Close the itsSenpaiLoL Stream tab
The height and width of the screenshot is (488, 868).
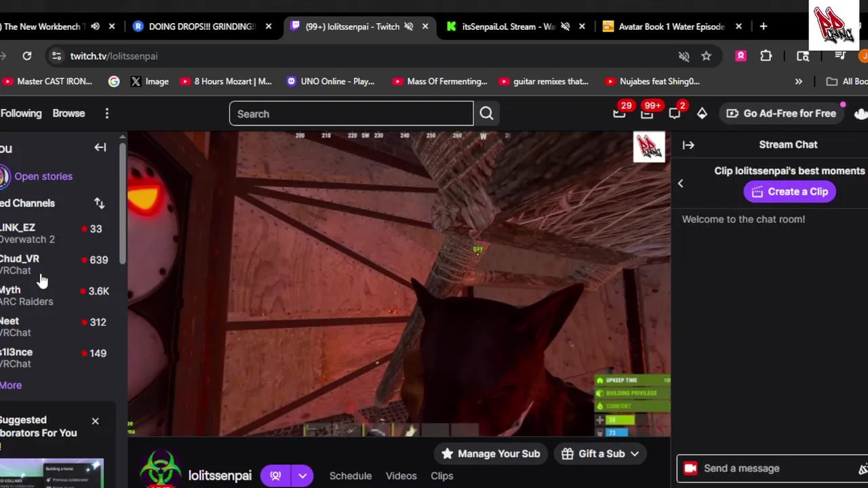click(582, 26)
